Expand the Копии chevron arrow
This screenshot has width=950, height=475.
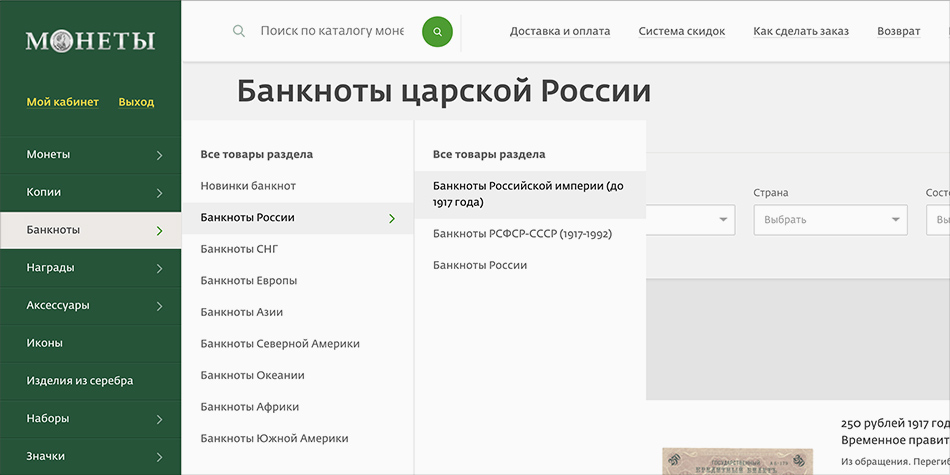[x=159, y=193]
